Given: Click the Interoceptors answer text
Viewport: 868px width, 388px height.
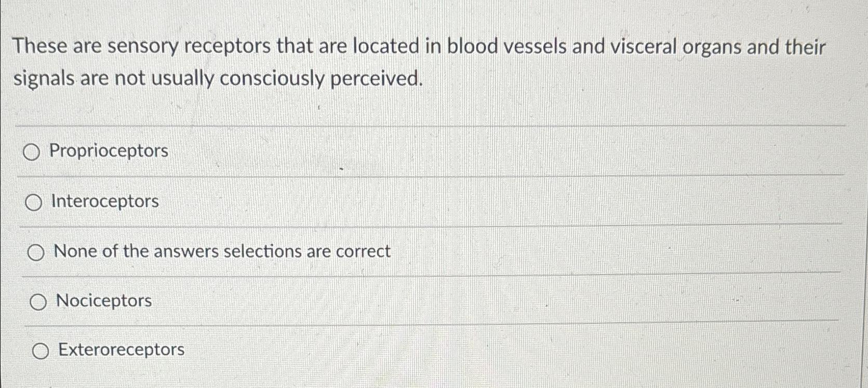Looking at the screenshot, I should click(x=104, y=202).
